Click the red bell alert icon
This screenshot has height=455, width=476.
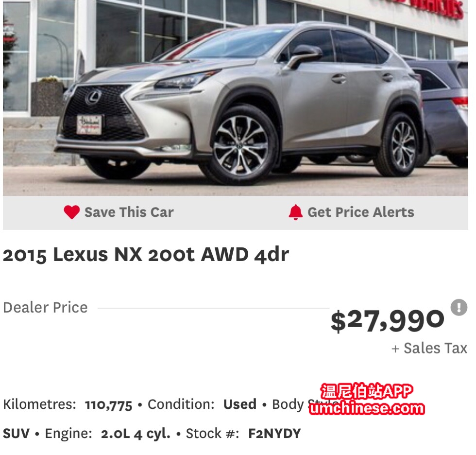pos(296,212)
